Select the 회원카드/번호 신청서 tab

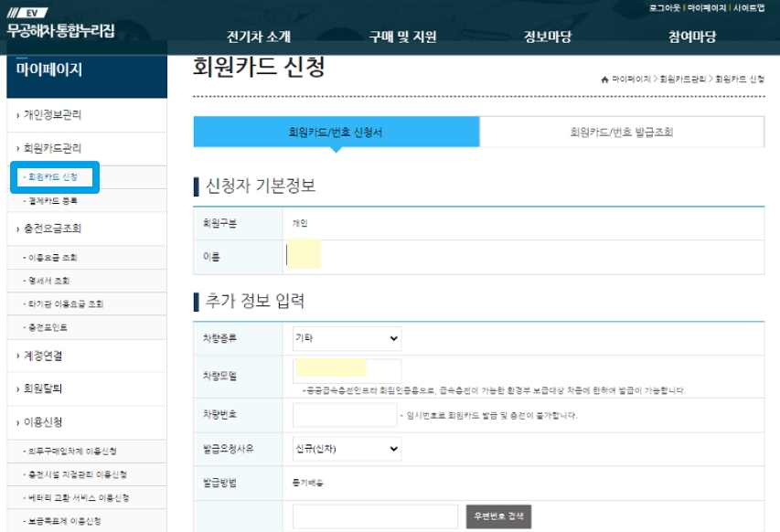coord(337,131)
